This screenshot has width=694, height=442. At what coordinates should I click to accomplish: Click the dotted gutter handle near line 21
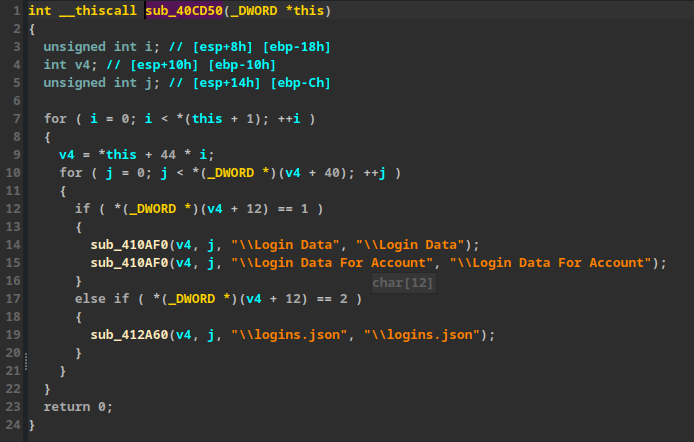coord(26,361)
